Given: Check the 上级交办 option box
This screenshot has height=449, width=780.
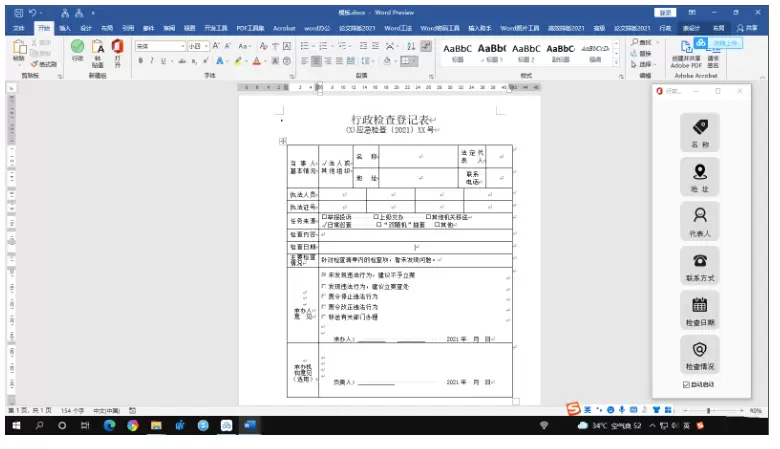Looking at the screenshot, I should tap(376, 217).
